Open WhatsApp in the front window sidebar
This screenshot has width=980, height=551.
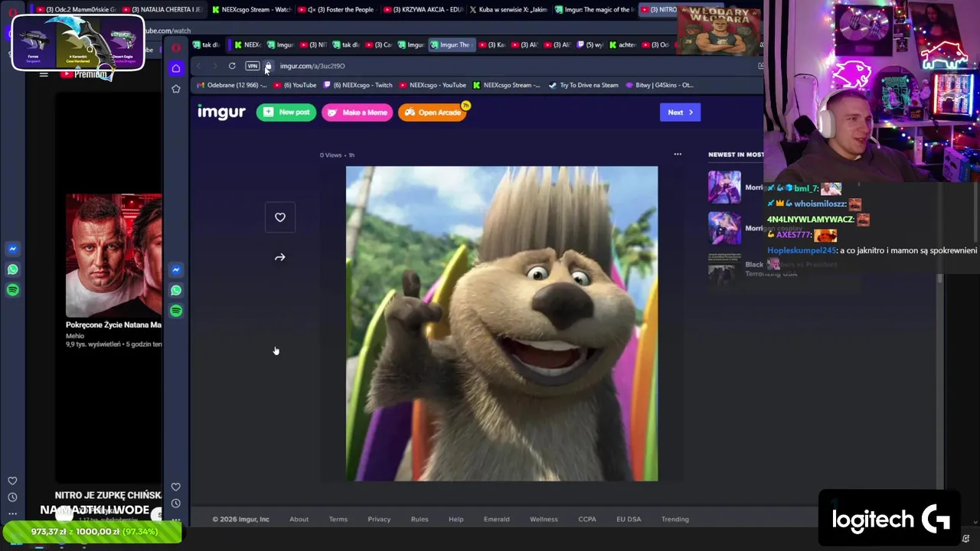point(176,290)
